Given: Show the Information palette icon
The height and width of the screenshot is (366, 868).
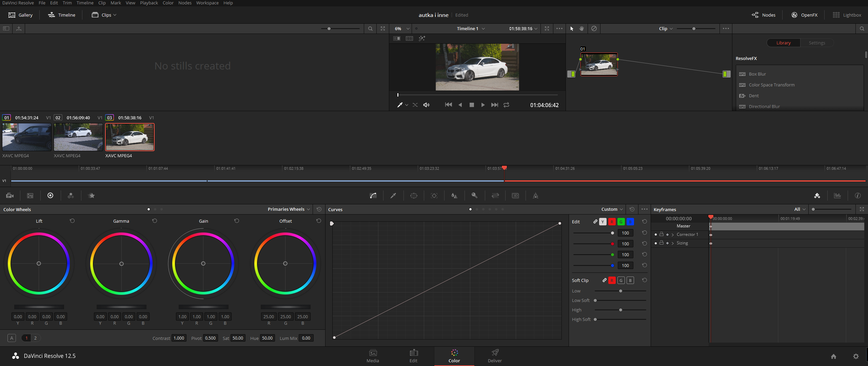Looking at the screenshot, I should [858, 196].
